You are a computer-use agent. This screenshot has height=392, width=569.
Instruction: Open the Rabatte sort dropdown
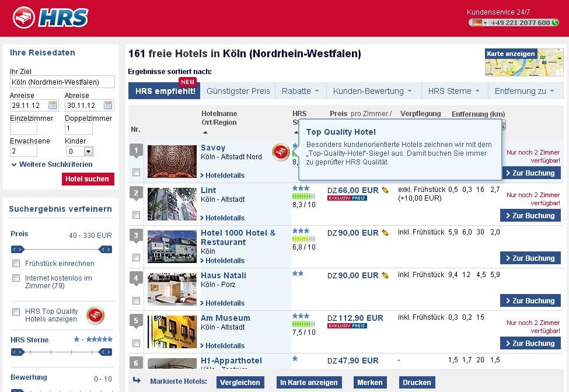pos(301,91)
